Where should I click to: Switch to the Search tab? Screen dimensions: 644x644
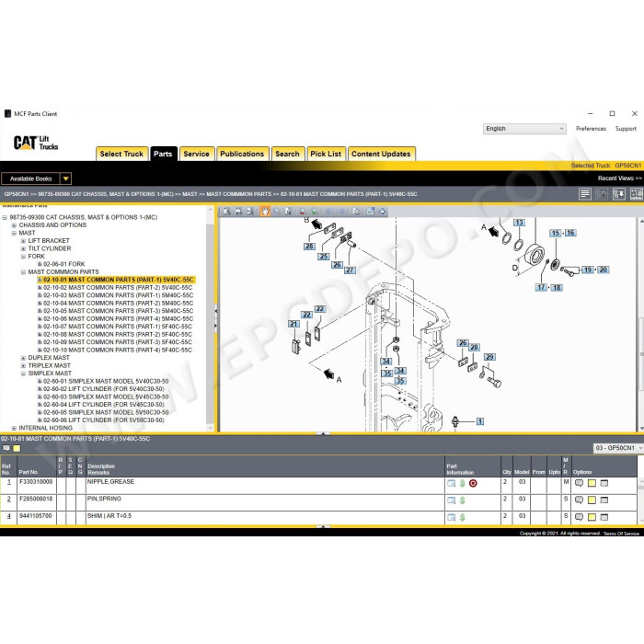pyautogui.click(x=287, y=154)
